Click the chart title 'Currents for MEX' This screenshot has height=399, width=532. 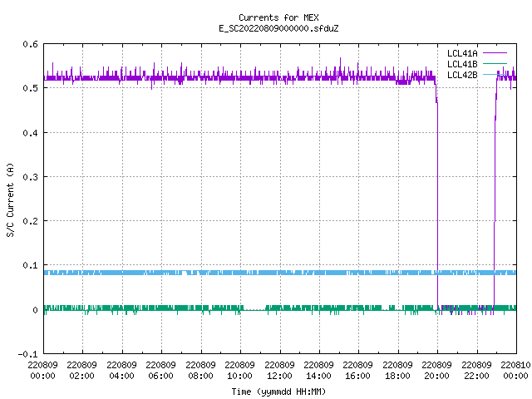[278, 17]
